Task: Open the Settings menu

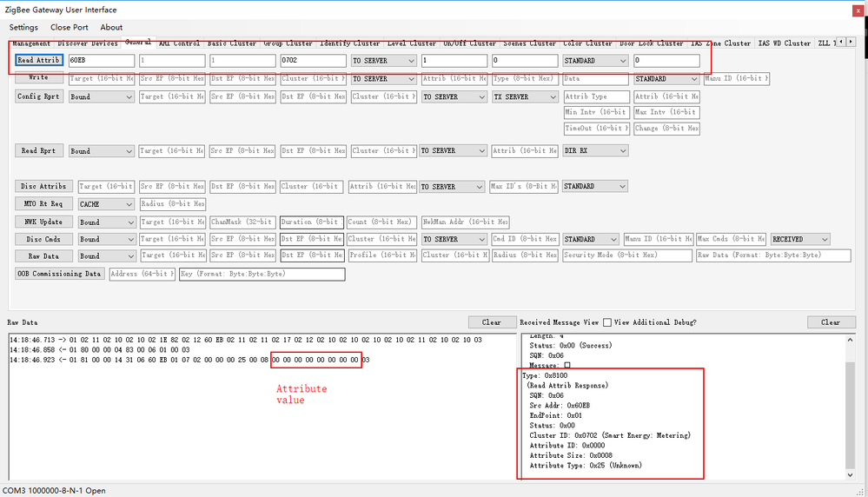Action: 23,27
